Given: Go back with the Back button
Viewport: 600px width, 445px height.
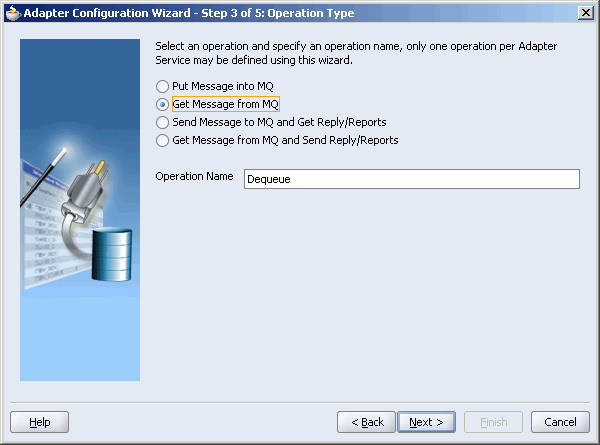Looking at the screenshot, I should point(366,422).
